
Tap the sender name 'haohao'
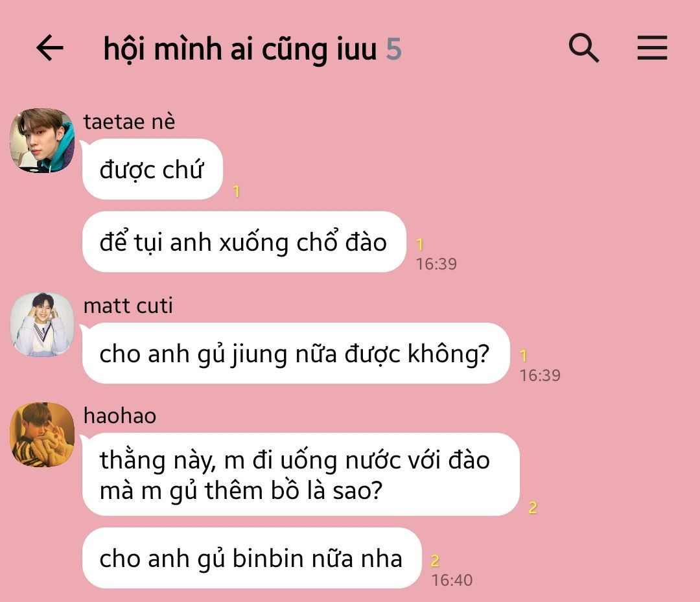coord(120,416)
